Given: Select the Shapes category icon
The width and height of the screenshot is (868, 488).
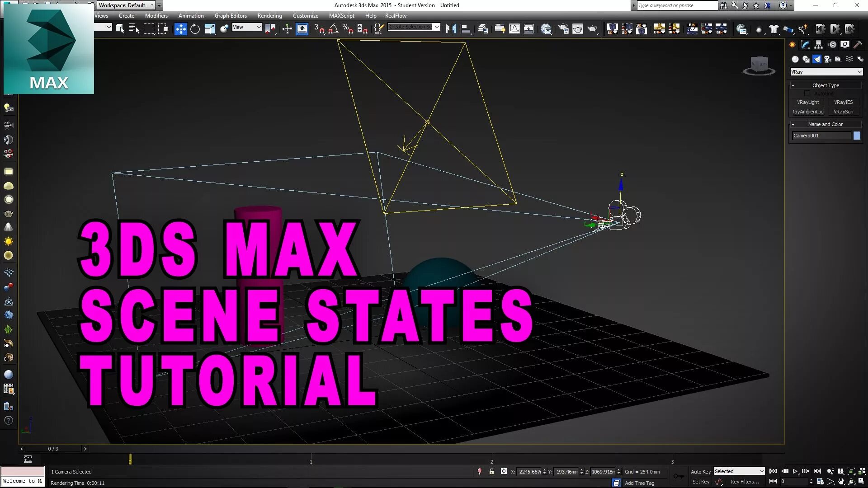Looking at the screenshot, I should (x=806, y=59).
